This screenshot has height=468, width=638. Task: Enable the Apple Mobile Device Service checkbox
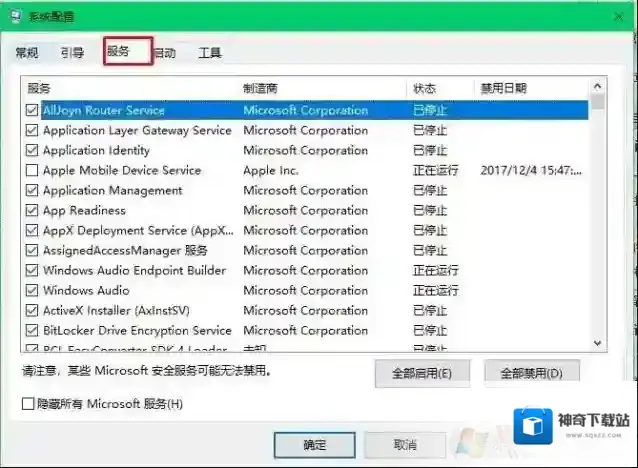click(32, 170)
